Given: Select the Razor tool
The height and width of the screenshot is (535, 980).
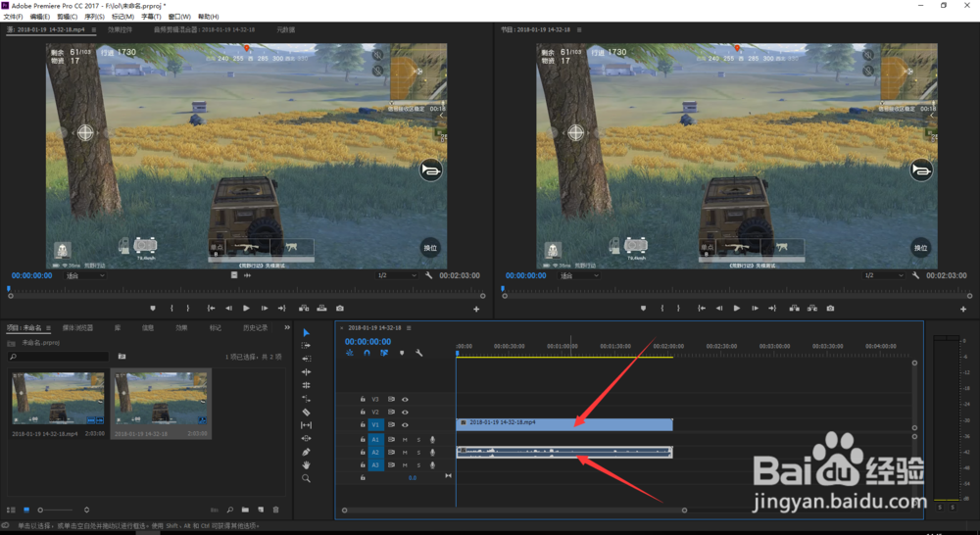Looking at the screenshot, I should coord(306,412).
